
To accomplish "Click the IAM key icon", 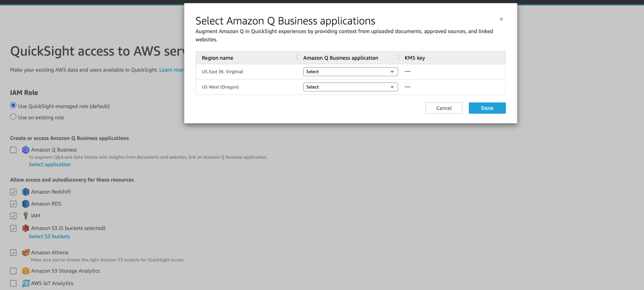I will point(26,216).
